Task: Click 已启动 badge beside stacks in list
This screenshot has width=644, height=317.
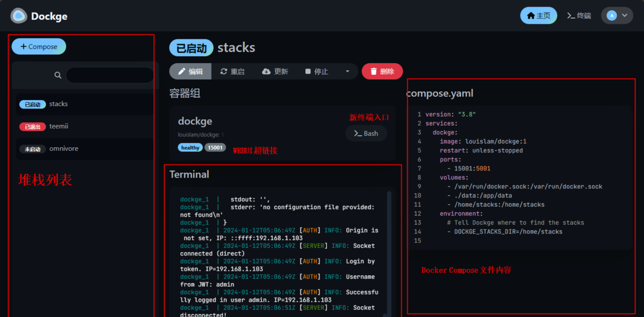Action: 32,105
